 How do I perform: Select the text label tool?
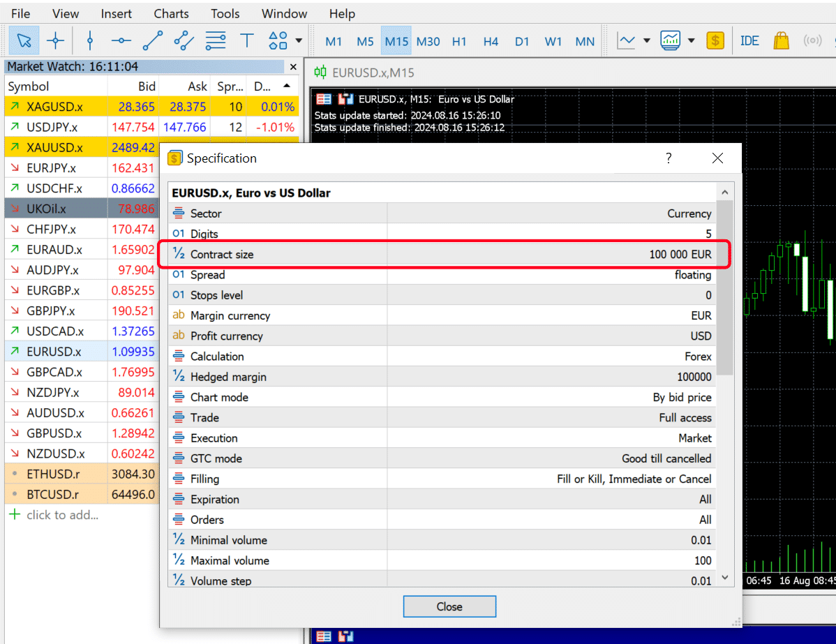pyautogui.click(x=246, y=40)
